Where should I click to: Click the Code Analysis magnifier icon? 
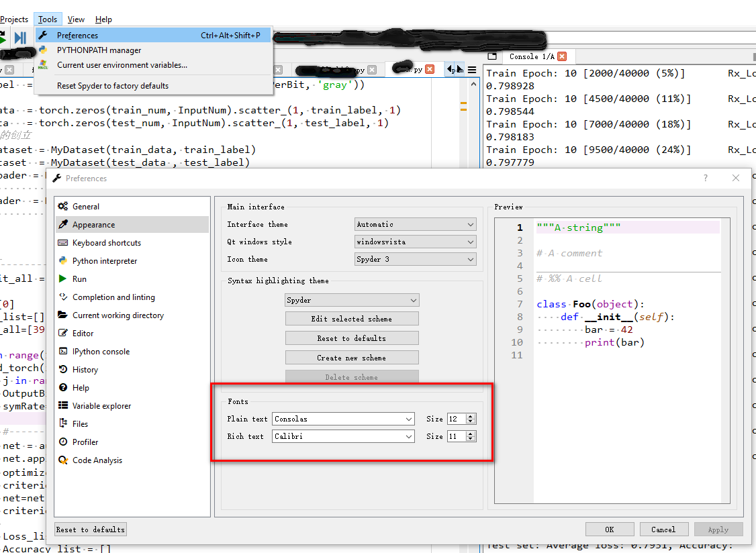(62, 460)
